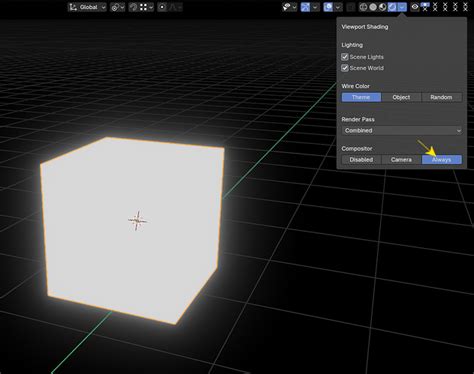Set wire color to Object

point(401,97)
